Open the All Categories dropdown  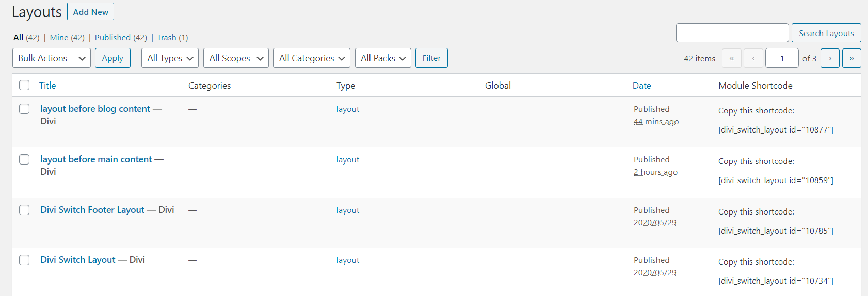[312, 58]
